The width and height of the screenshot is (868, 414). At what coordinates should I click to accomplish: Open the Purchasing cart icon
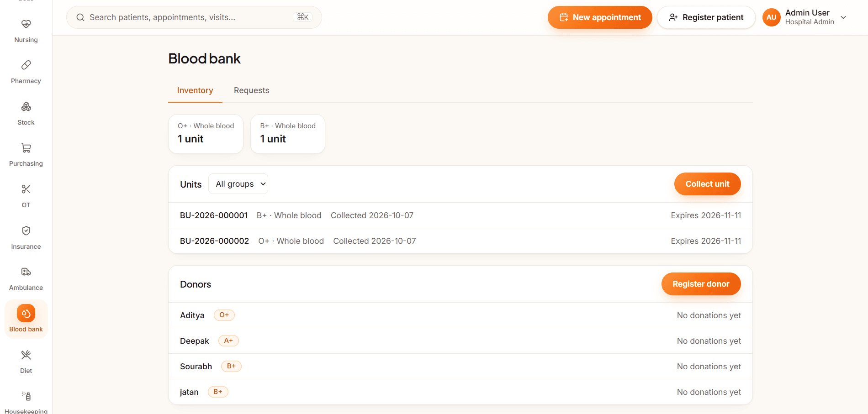(26, 148)
